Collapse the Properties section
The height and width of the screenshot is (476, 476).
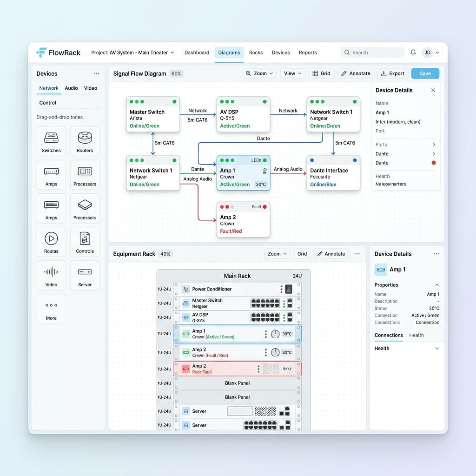click(x=437, y=285)
